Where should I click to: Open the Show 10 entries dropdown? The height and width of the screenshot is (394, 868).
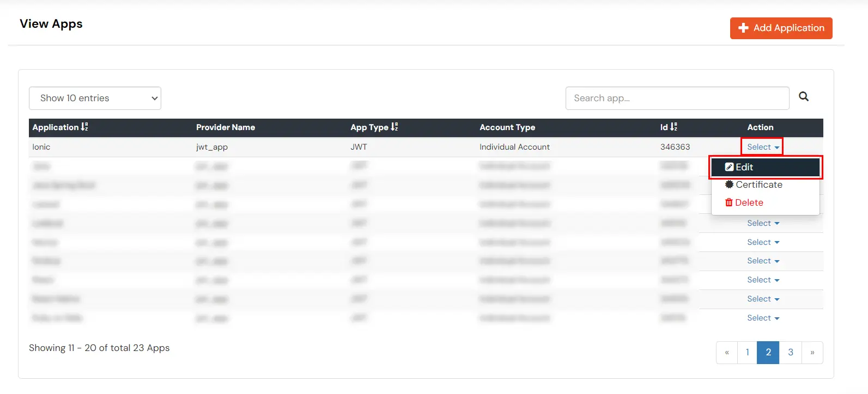tap(95, 98)
